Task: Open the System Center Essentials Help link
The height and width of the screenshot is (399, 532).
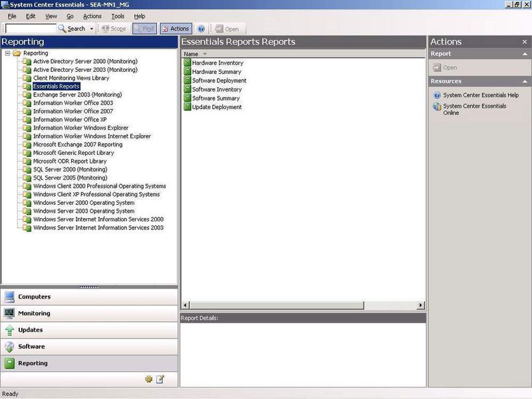Action: pos(480,95)
